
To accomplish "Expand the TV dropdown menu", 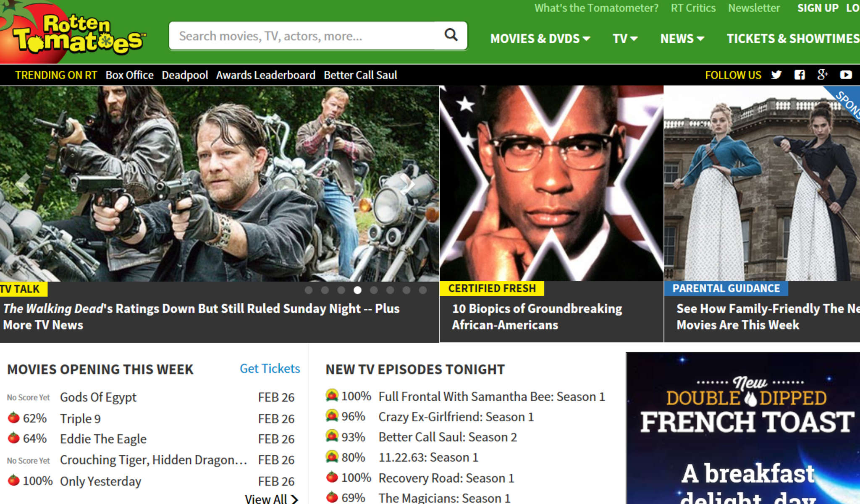I will click(x=625, y=39).
